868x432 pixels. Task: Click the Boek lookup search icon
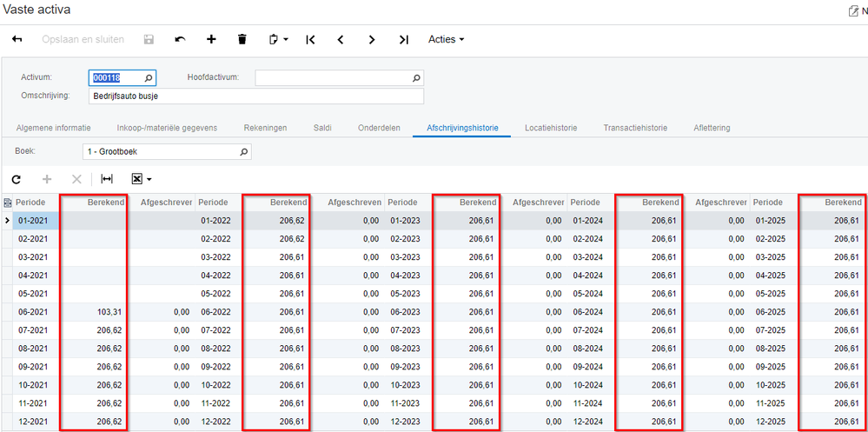pyautogui.click(x=244, y=152)
